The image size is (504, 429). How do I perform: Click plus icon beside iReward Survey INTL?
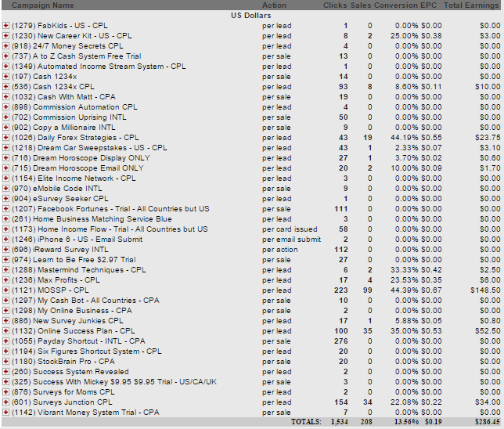point(5,250)
